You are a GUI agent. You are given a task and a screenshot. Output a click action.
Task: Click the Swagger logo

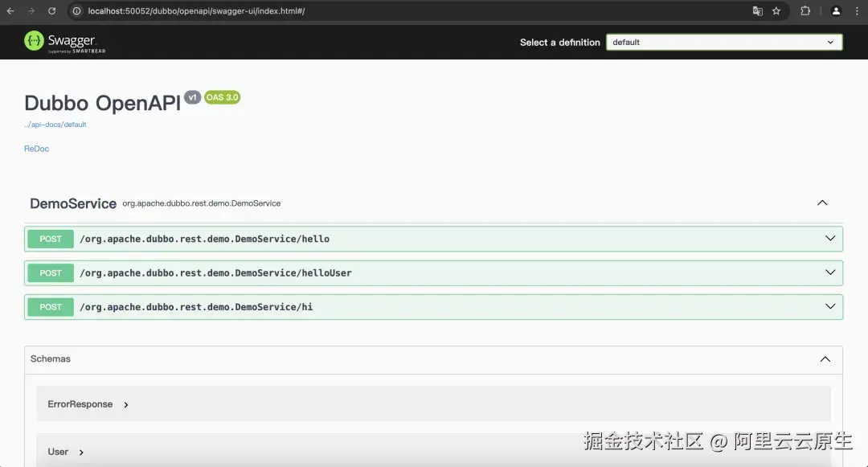click(x=65, y=42)
